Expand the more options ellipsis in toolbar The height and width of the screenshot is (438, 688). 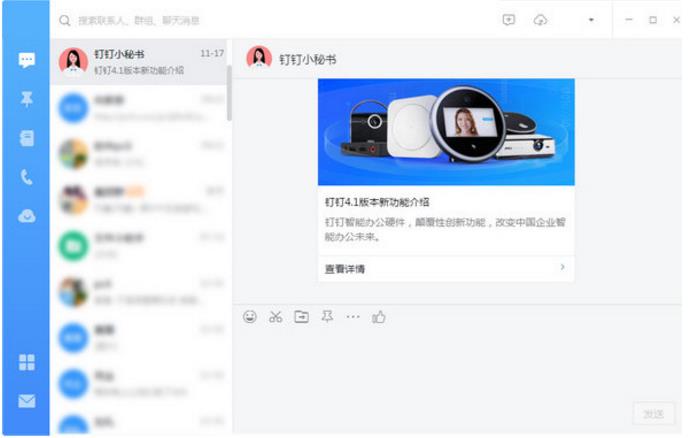353,317
